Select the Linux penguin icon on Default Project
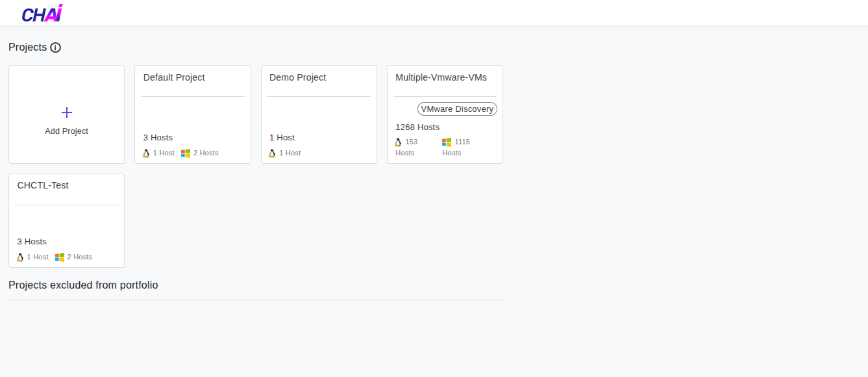 point(146,153)
